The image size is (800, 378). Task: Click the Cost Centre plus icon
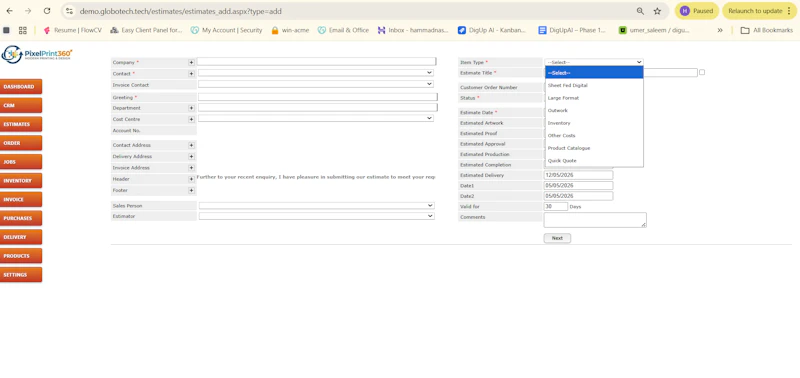(191, 119)
